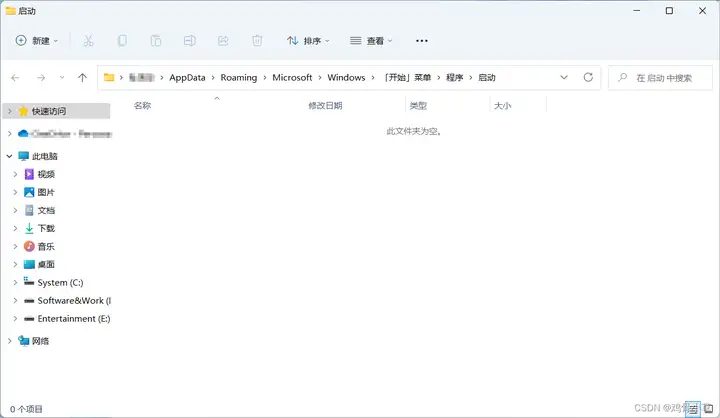This screenshot has height=418, width=720.
Task: Sort by 名称 column header
Action: coord(142,106)
